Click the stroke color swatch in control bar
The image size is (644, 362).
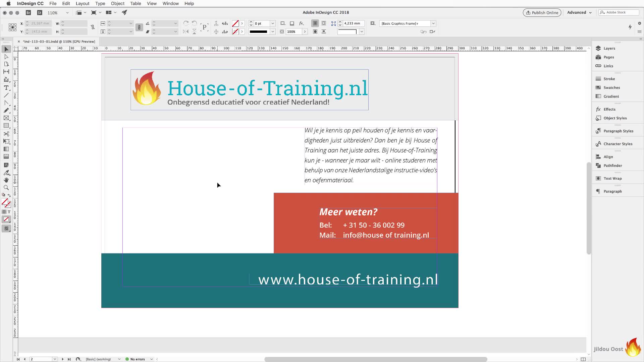[x=235, y=32]
